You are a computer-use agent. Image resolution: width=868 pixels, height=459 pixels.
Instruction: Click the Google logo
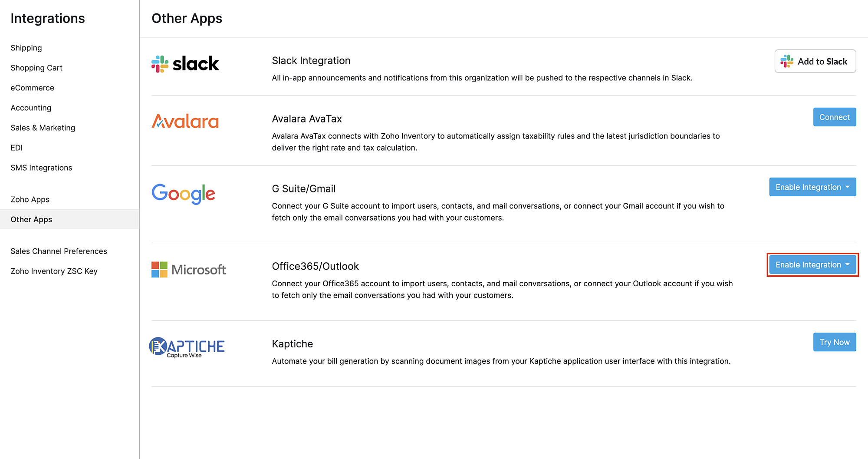click(x=184, y=194)
